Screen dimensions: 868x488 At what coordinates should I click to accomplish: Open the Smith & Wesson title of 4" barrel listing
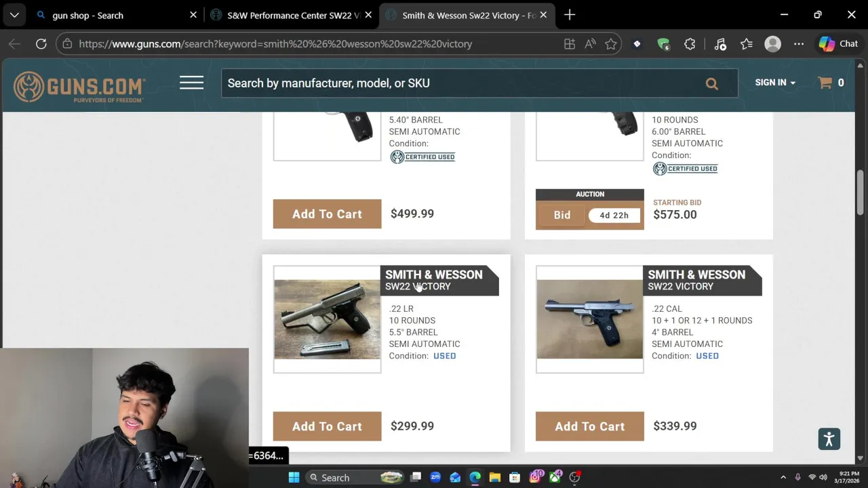coord(696,274)
